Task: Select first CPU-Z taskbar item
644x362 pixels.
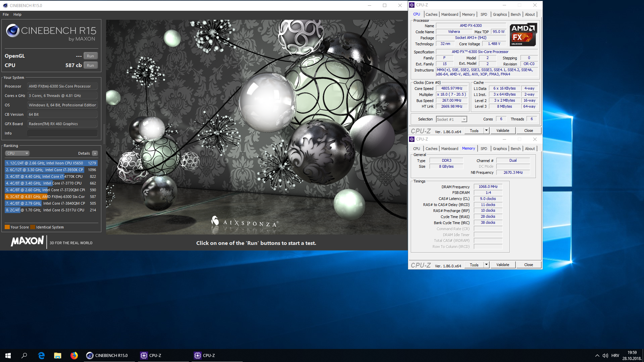Action: pyautogui.click(x=163, y=355)
